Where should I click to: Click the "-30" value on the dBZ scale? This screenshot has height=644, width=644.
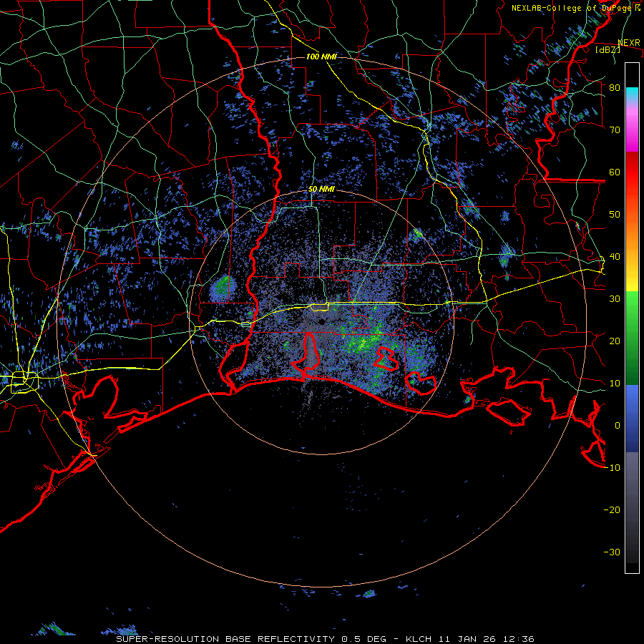coord(612,552)
